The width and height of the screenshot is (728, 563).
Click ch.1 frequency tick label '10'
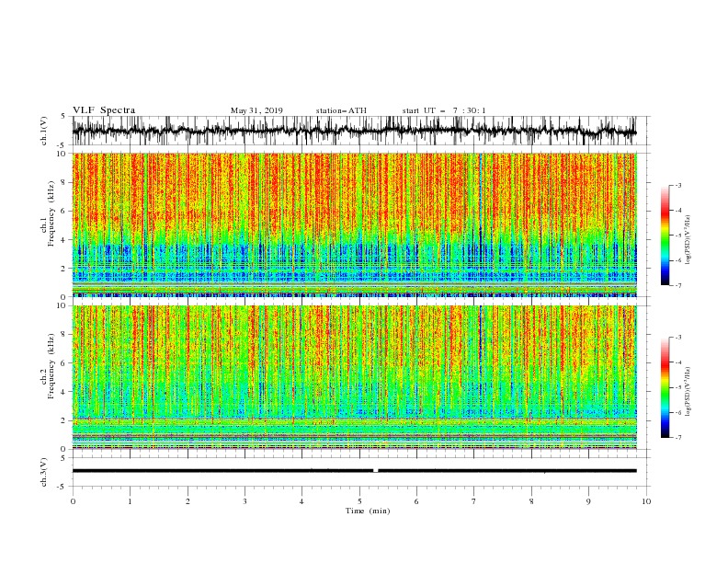[x=62, y=154]
